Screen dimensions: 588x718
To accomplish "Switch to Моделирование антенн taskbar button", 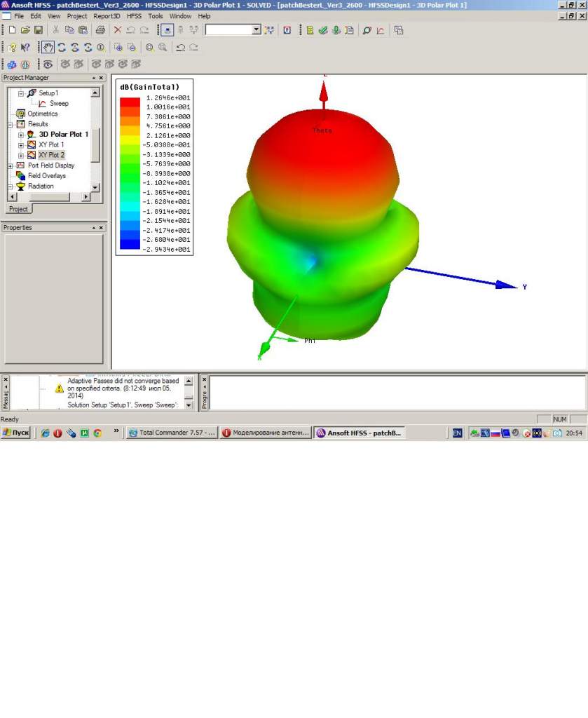I will (266, 433).
